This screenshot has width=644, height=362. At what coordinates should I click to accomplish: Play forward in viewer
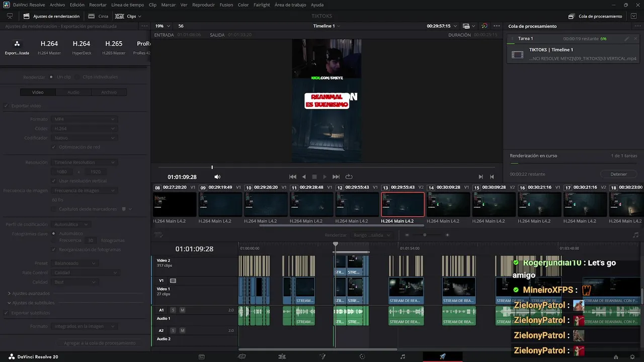point(325,177)
